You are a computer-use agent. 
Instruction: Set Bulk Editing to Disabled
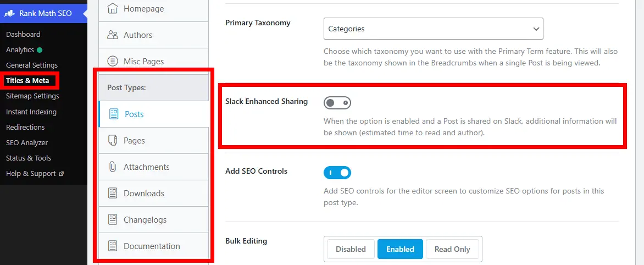351,249
